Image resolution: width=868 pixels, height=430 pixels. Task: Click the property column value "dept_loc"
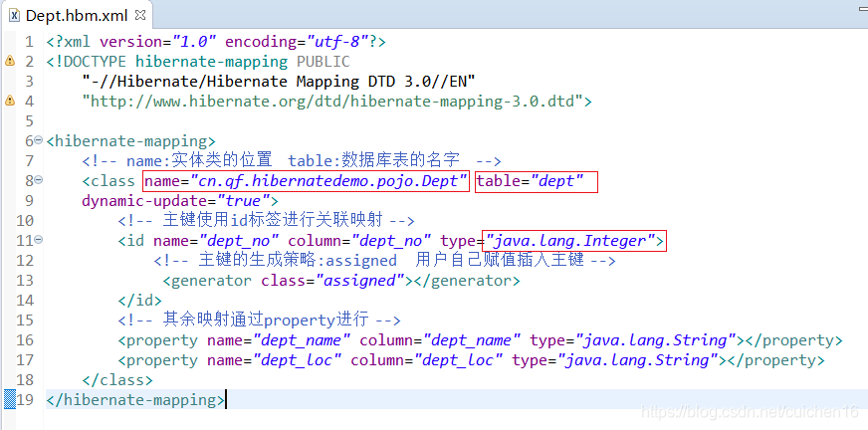click(458, 360)
